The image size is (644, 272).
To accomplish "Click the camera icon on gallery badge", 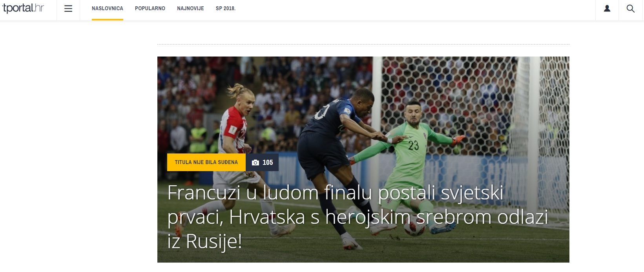I will tap(255, 162).
